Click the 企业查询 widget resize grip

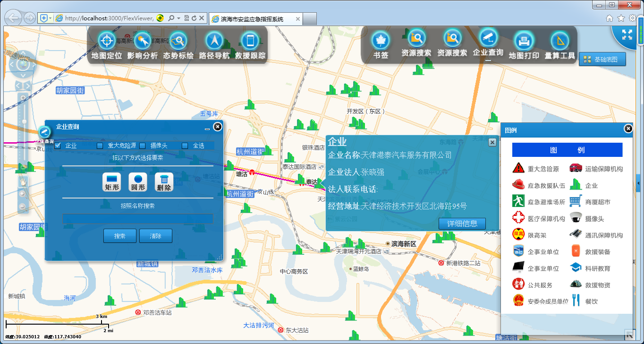pos(219,257)
